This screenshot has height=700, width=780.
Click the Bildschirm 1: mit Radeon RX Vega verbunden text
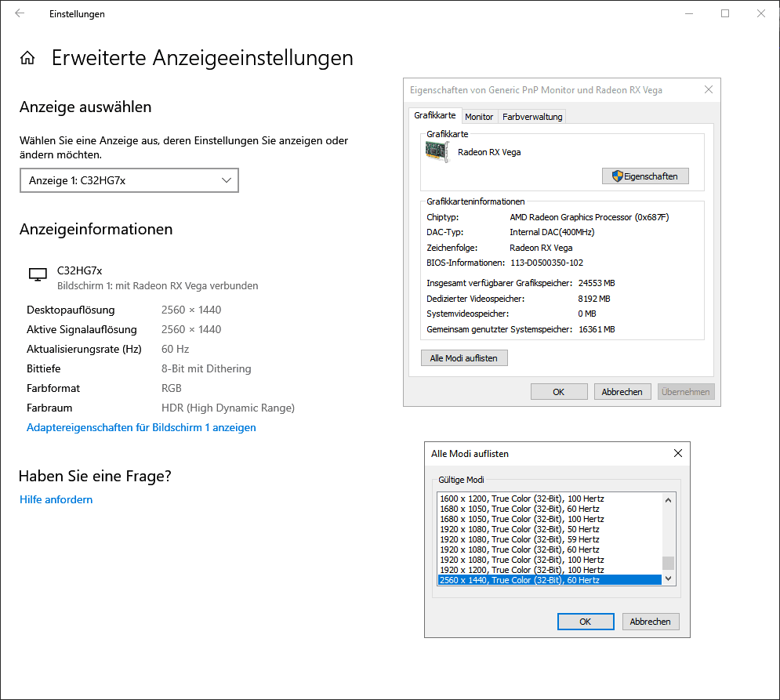pyautogui.click(x=158, y=285)
